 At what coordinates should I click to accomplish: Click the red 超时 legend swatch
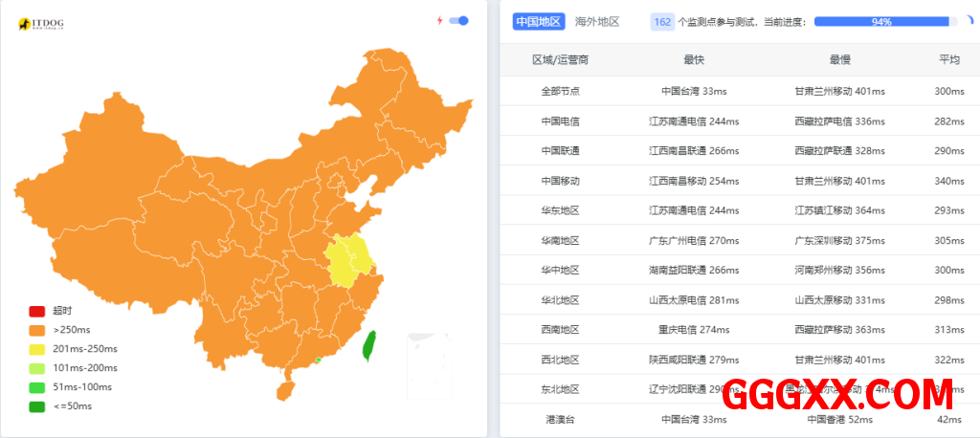tap(37, 311)
